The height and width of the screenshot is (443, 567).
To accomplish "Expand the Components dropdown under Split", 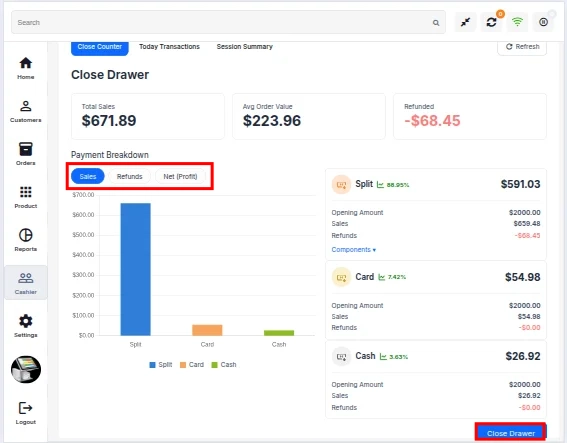I will tap(354, 250).
